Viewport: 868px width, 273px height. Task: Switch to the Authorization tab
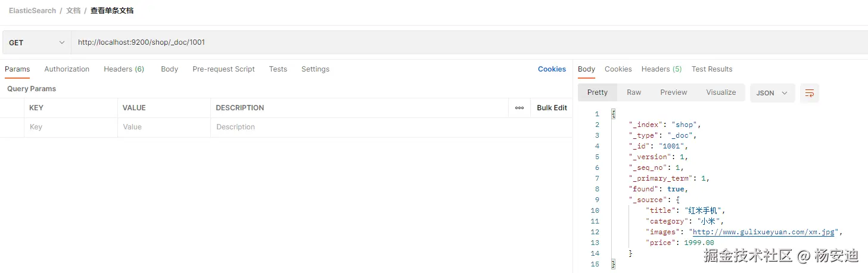(67, 69)
